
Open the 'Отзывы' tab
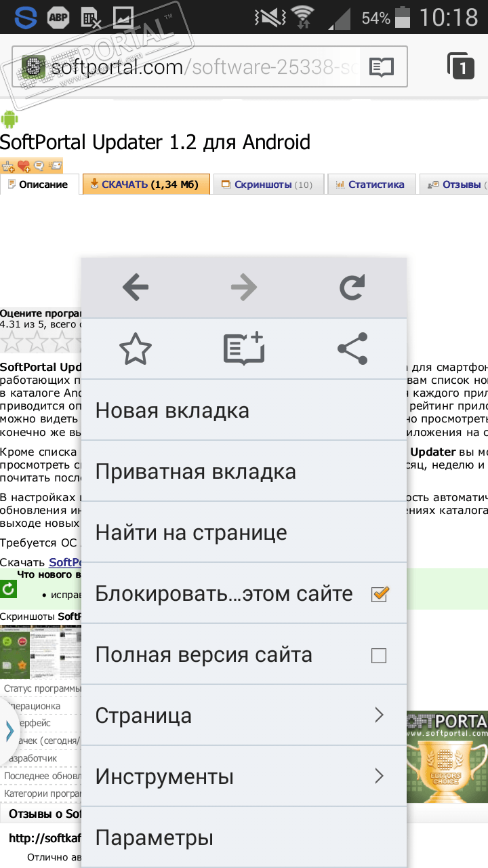coord(454,184)
